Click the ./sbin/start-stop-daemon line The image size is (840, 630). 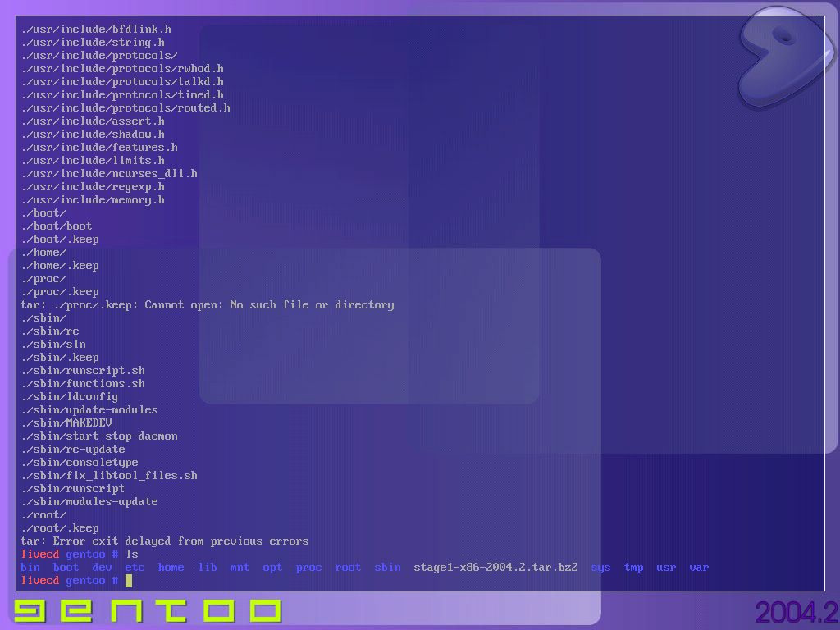click(99, 436)
